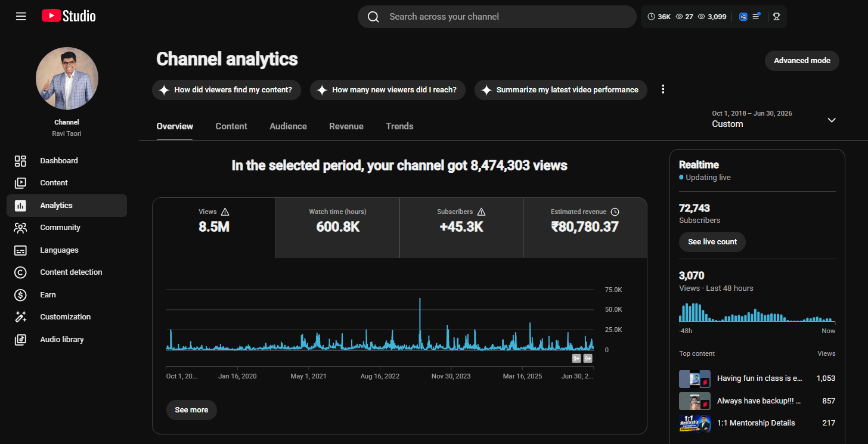Open Languages from the sidebar
Screen dimensions: 868x444
point(67,250)
